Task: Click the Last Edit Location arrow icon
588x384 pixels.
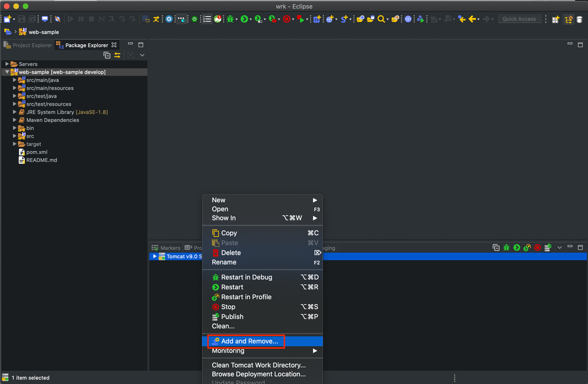Action: 462,19
